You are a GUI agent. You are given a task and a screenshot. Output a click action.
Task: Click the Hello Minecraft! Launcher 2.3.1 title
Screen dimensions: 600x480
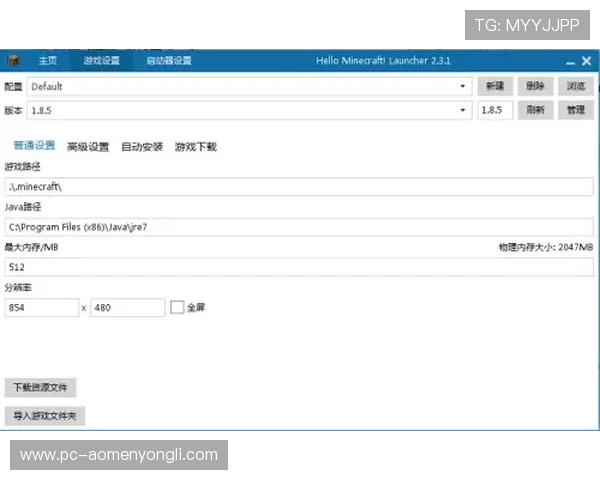(383, 60)
